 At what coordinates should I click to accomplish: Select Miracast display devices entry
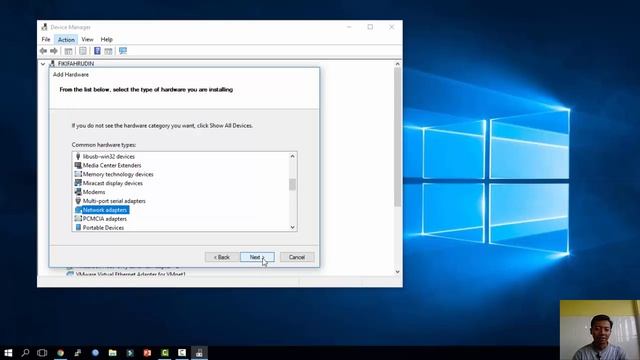[x=113, y=183]
